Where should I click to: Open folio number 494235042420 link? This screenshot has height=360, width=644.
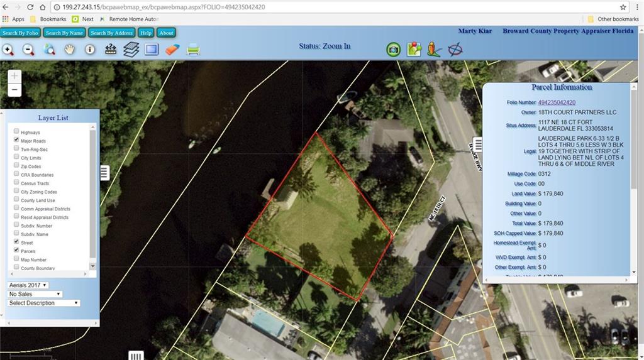pos(557,102)
